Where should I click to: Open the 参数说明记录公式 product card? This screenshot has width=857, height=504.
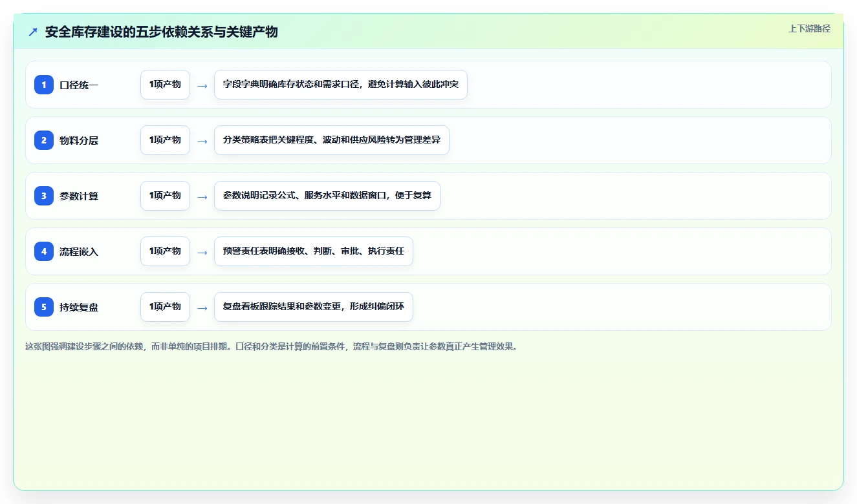pyautogui.click(x=327, y=196)
